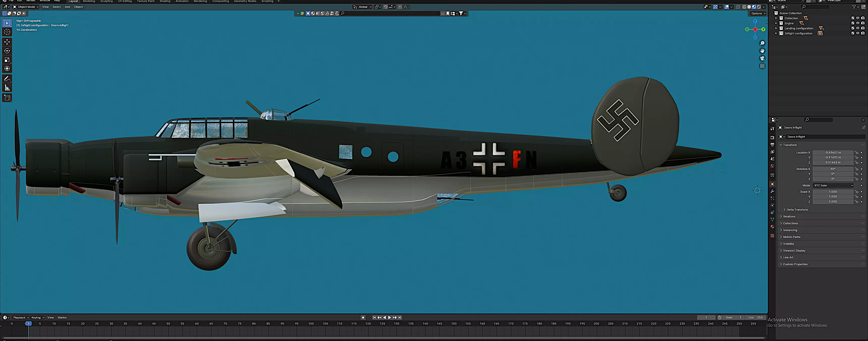The height and width of the screenshot is (341, 868).
Task: Lock the Rotation X value
Action: pyautogui.click(x=857, y=169)
